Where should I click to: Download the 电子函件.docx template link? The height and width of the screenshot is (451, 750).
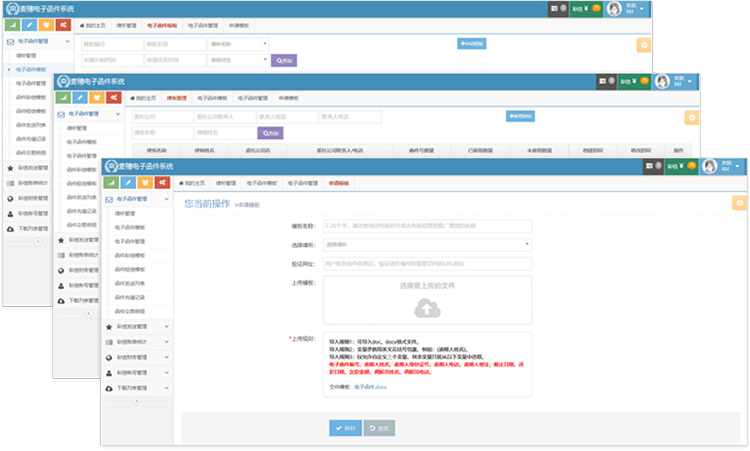(370, 385)
